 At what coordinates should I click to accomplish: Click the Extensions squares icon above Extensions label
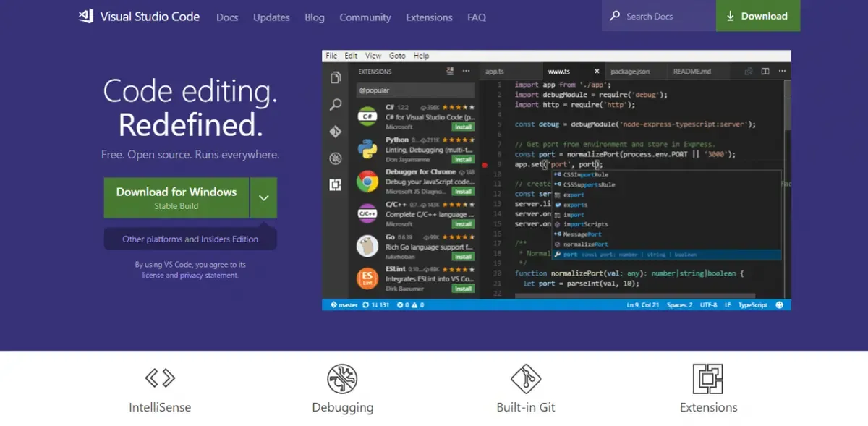point(708,379)
